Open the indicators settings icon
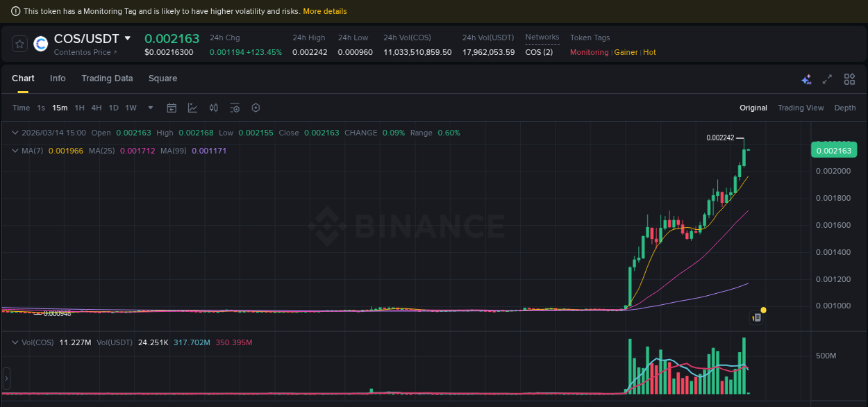The height and width of the screenshot is (407, 868). click(x=235, y=108)
